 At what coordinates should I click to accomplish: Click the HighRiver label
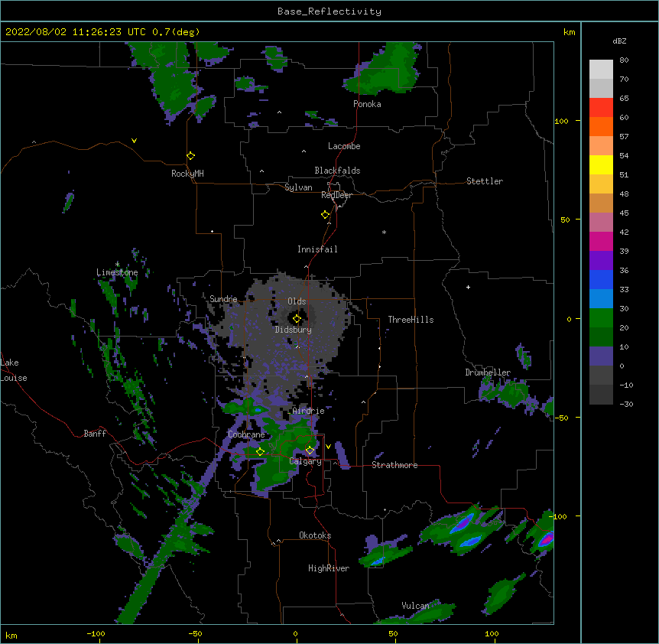pos(329,568)
